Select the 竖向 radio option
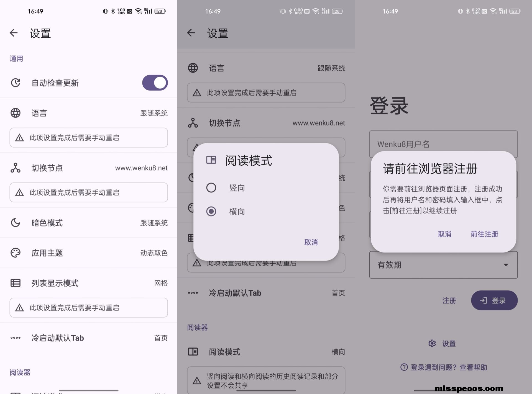Image resolution: width=532 pixels, height=394 pixels. click(211, 188)
